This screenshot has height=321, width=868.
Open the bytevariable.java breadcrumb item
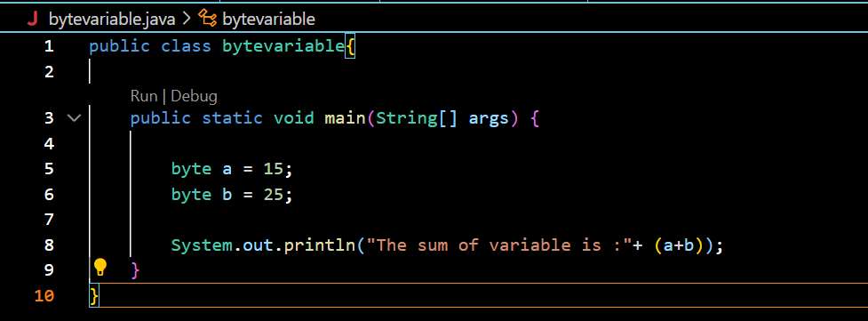(x=112, y=20)
